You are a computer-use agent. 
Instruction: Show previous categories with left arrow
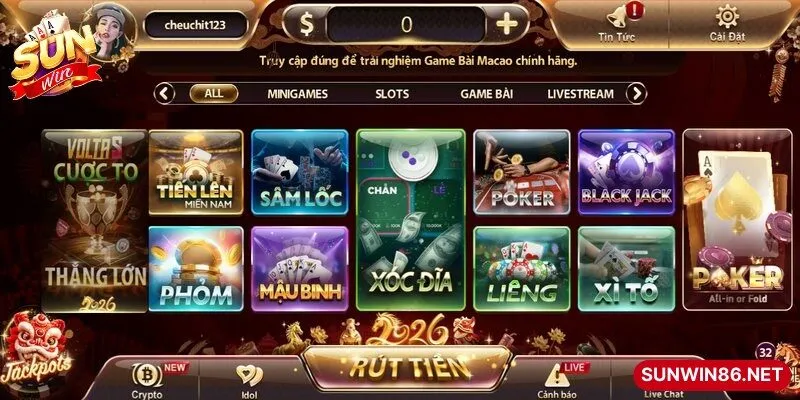pos(164,93)
